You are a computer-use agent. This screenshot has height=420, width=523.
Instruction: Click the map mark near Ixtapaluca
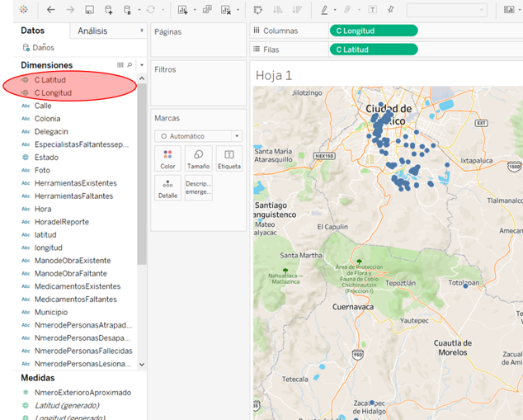447,165
